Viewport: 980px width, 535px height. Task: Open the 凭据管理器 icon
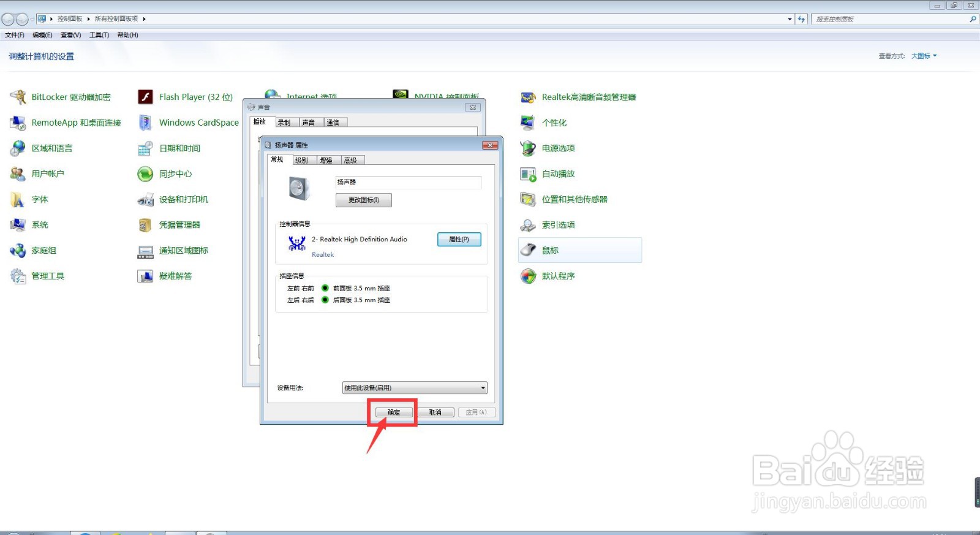(146, 225)
